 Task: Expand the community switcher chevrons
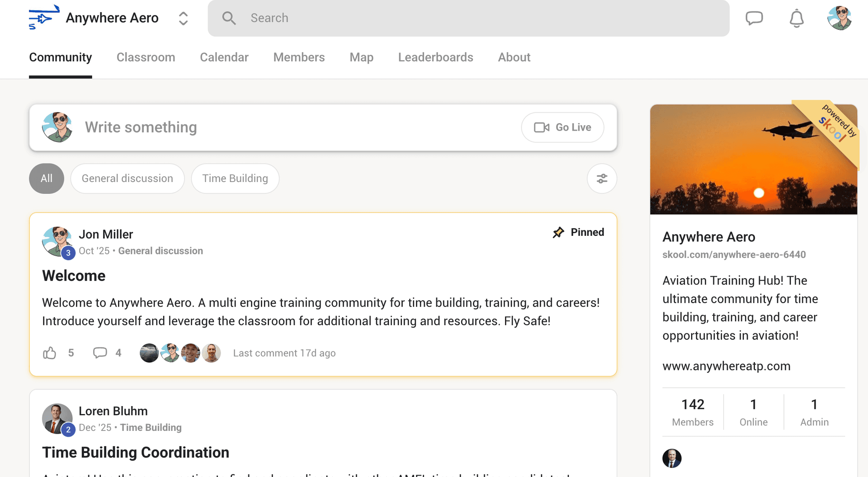pos(183,18)
